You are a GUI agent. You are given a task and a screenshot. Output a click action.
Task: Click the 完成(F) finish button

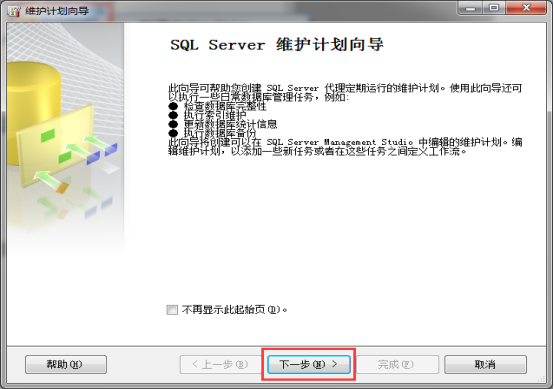click(397, 364)
